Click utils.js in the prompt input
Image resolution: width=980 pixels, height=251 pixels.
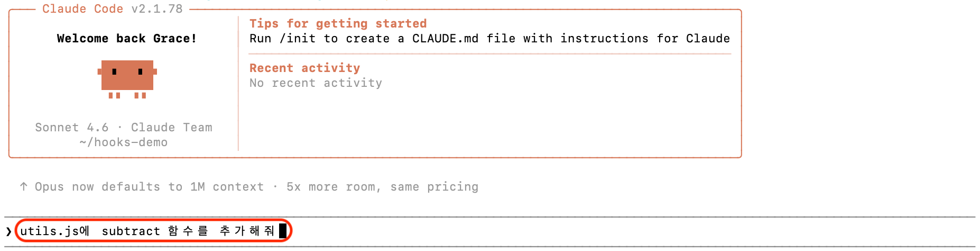click(49, 231)
